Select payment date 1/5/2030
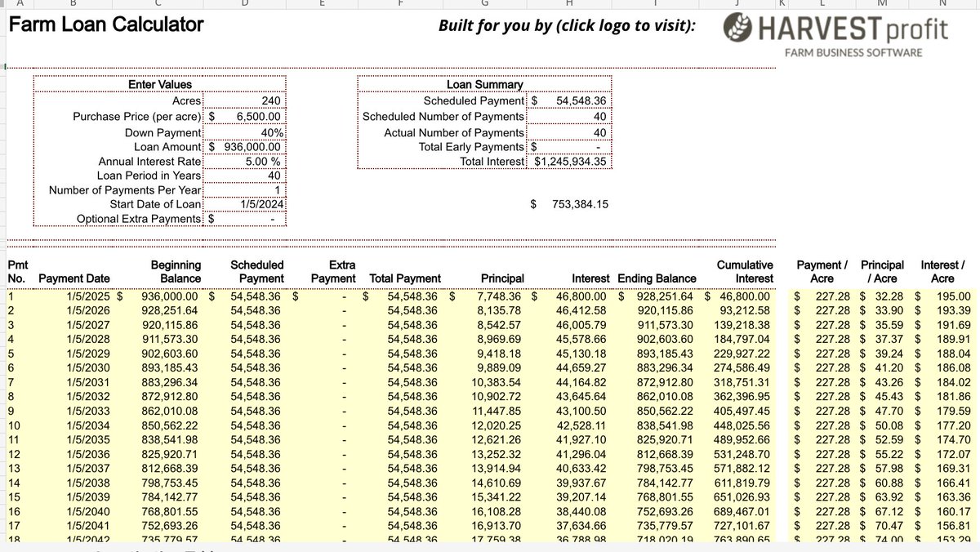Image resolution: width=980 pixels, height=552 pixels. [90, 370]
